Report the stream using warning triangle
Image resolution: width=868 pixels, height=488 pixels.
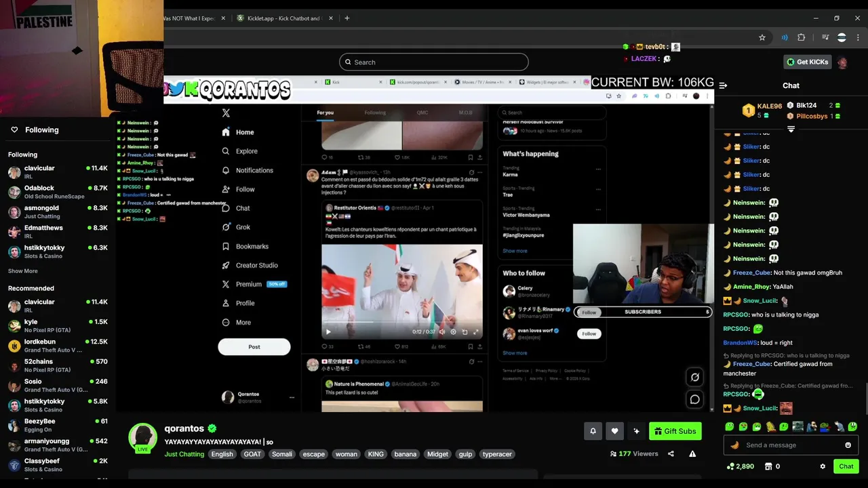coord(692,454)
